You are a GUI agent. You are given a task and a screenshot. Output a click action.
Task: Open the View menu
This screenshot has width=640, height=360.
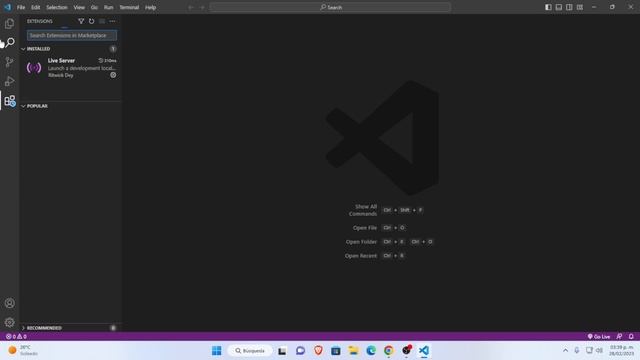click(79, 7)
